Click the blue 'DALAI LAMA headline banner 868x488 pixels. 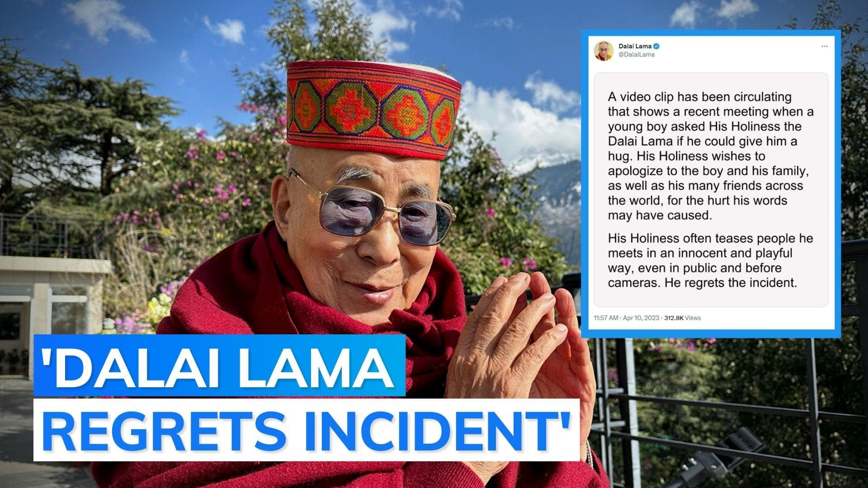(x=219, y=366)
